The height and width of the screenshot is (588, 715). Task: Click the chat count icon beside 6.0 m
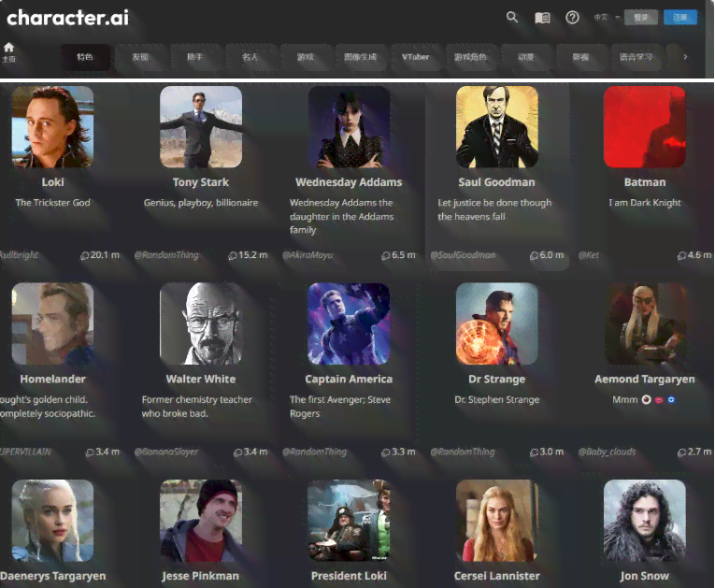click(534, 256)
